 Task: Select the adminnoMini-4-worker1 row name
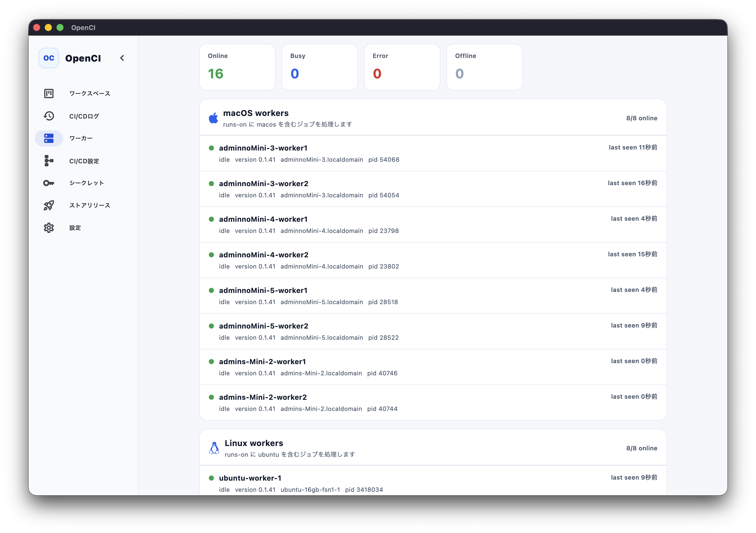(263, 219)
